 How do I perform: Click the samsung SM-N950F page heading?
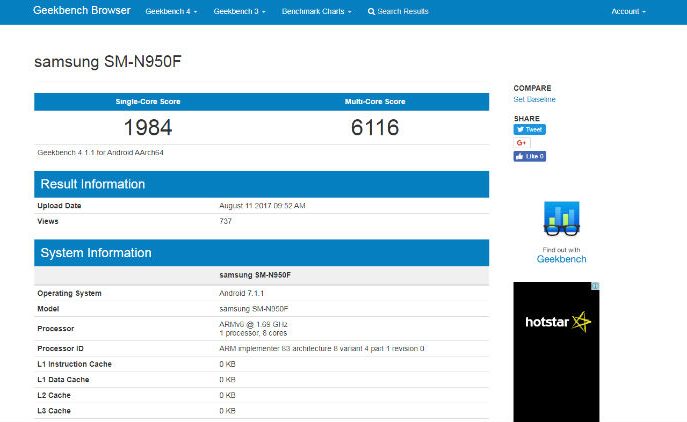[x=107, y=62]
